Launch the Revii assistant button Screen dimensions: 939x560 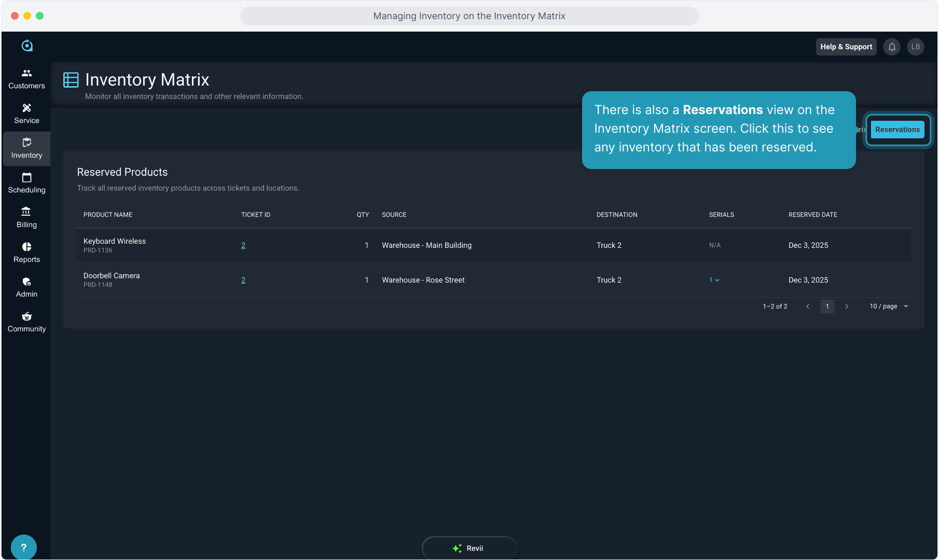[x=469, y=548]
